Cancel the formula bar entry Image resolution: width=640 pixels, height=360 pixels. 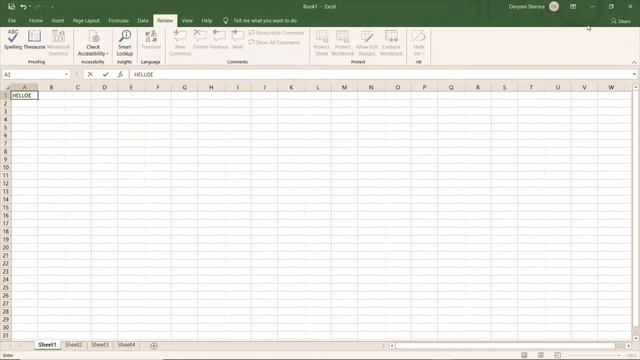tap(90, 74)
